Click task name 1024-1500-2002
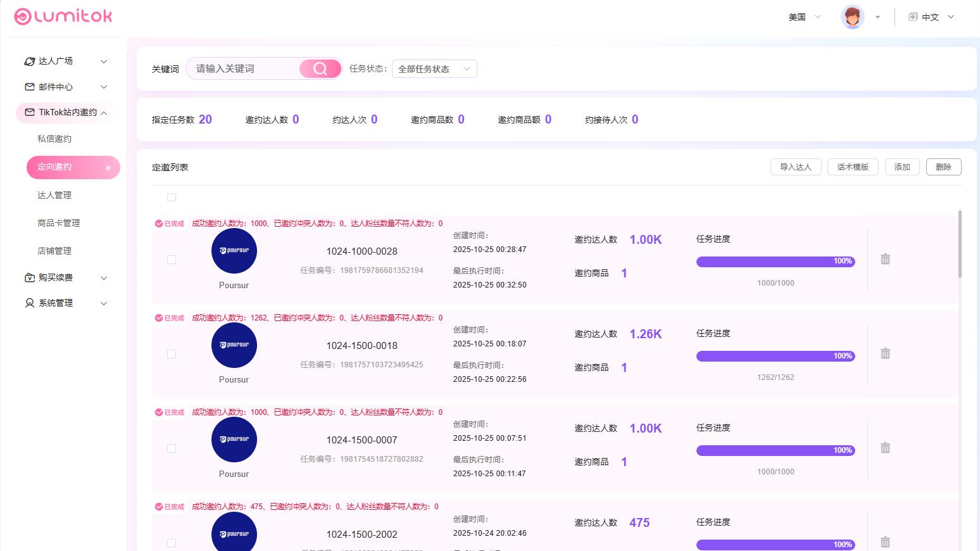This screenshot has width=980, height=551. [362, 535]
